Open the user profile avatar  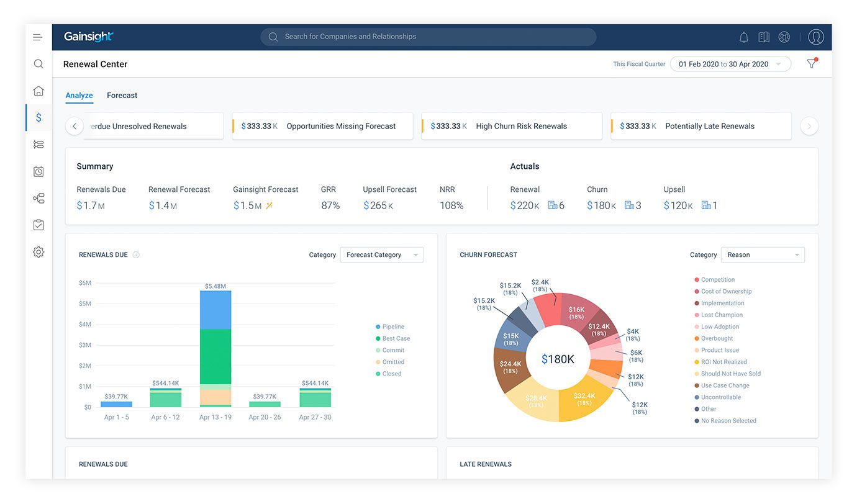tap(815, 37)
